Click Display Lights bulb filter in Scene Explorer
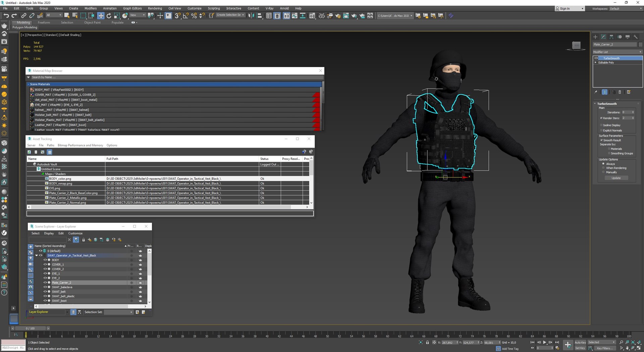This screenshot has height=352, width=644. (31, 258)
